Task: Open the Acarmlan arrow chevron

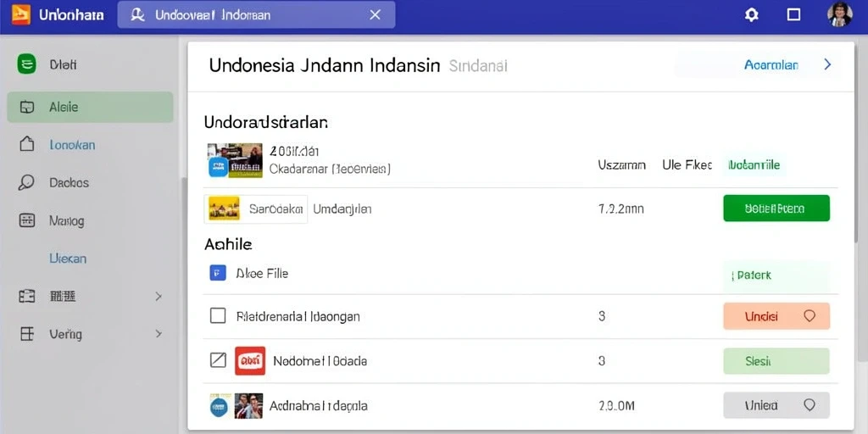Action: (x=827, y=64)
